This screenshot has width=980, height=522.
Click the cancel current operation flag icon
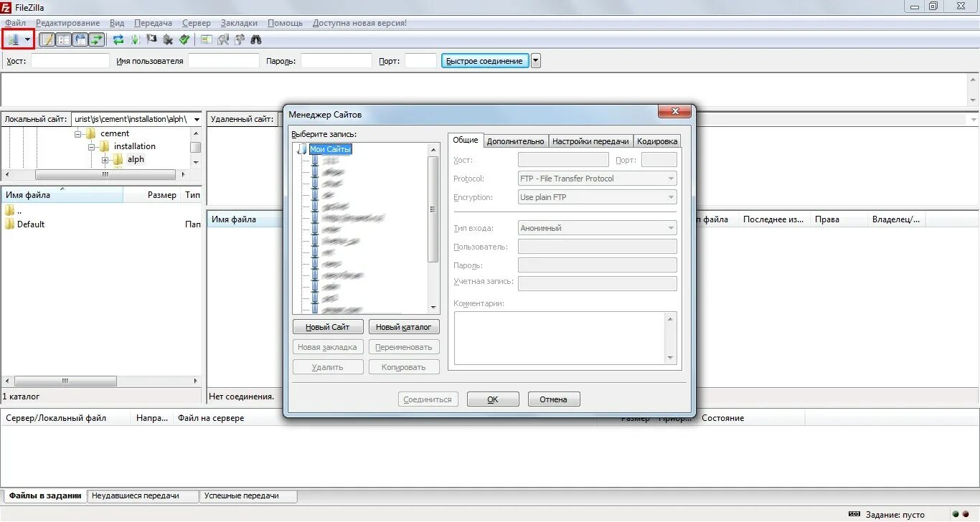tap(151, 39)
